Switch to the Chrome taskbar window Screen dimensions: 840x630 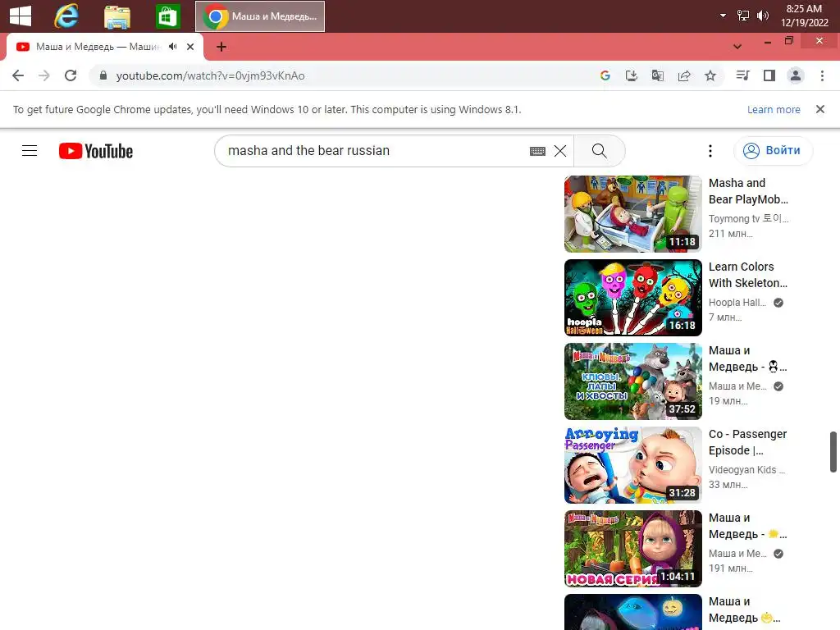tap(260, 16)
